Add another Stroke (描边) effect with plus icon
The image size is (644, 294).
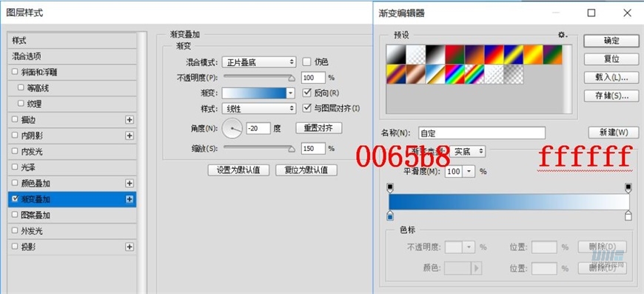pos(130,120)
